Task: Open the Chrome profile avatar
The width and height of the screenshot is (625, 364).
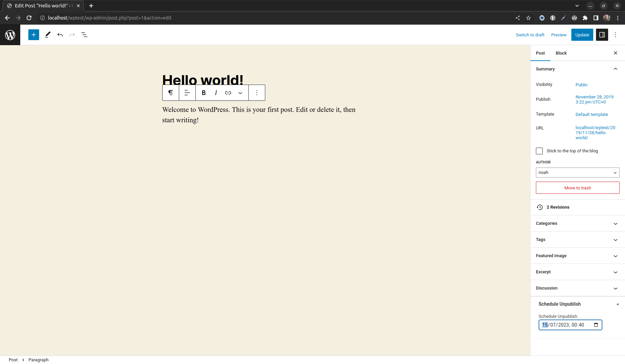Action: [607, 18]
